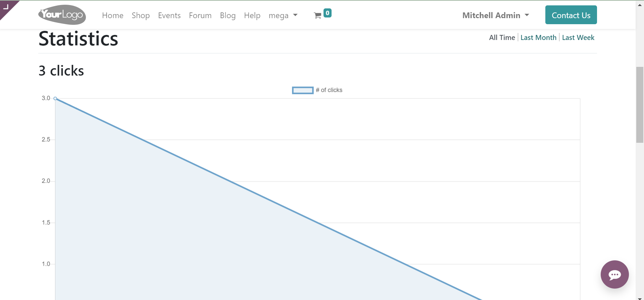Click the scrollbar up arrow
Image resolution: width=644 pixels, height=300 pixels.
pos(640,5)
